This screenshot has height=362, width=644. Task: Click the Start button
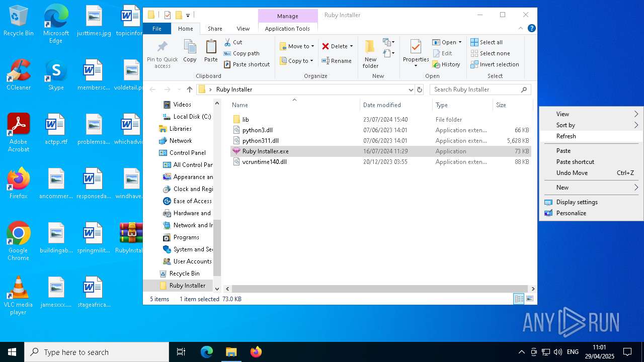12,352
